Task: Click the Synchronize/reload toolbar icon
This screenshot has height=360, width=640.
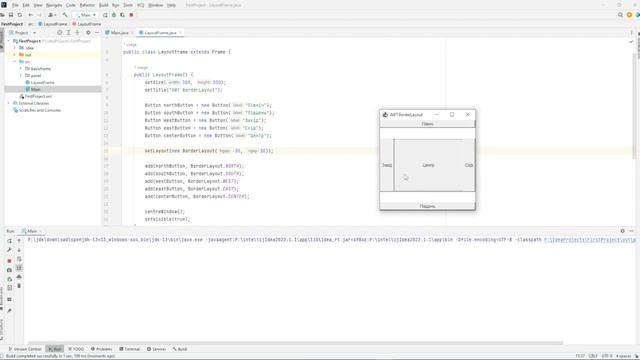Action: point(20,15)
